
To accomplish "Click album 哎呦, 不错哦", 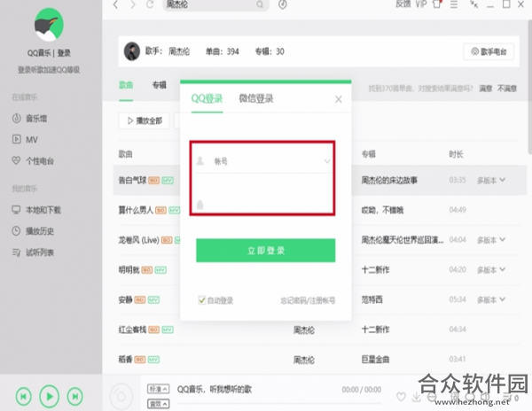I will [382, 211].
